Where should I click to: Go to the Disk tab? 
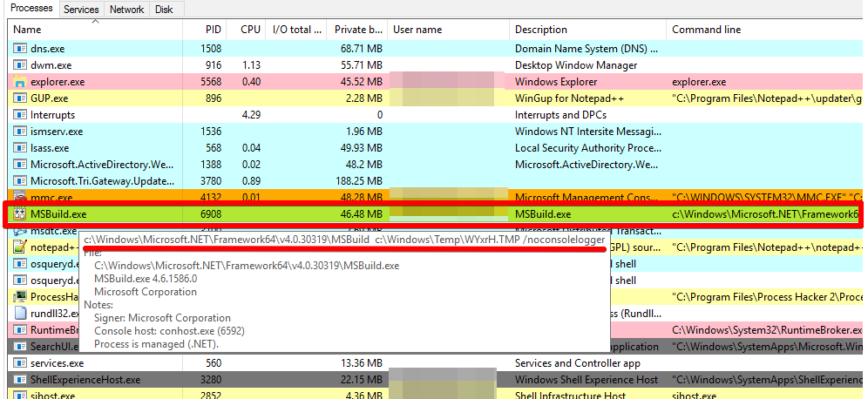(x=163, y=9)
